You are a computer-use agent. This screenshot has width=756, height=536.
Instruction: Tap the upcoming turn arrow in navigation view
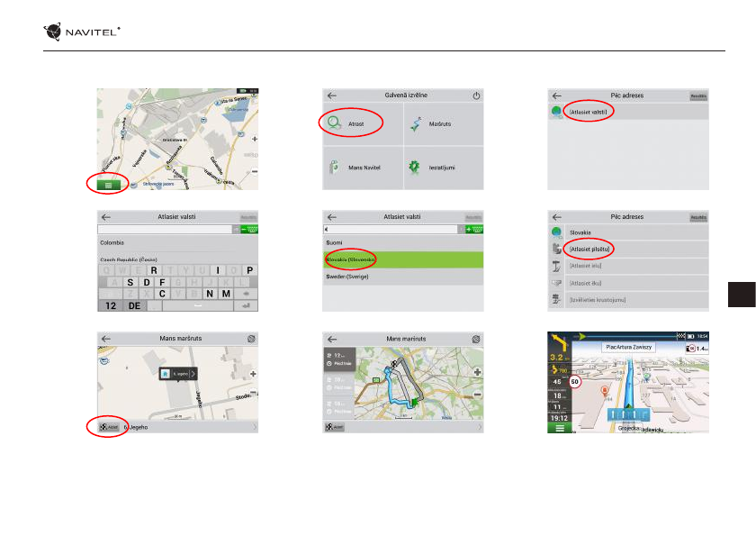559,342
